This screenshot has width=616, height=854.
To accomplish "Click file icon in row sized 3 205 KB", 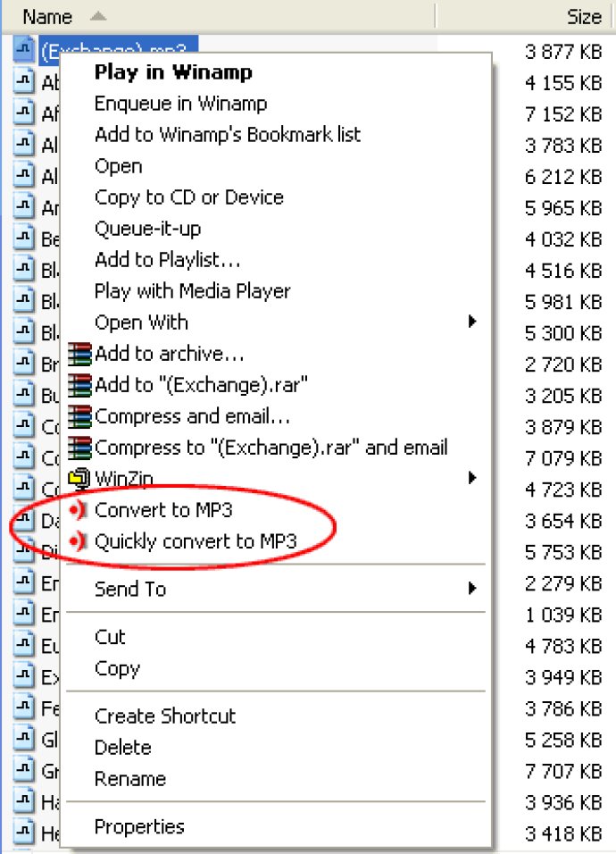I will click(x=23, y=394).
